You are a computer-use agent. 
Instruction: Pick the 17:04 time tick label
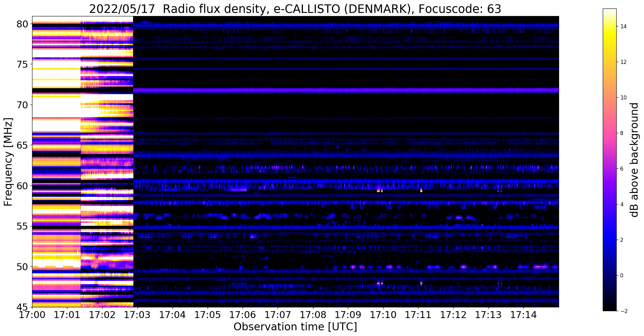172,315
